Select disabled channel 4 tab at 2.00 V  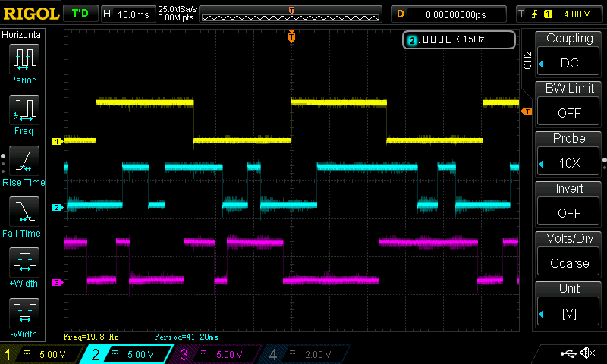(x=304, y=354)
